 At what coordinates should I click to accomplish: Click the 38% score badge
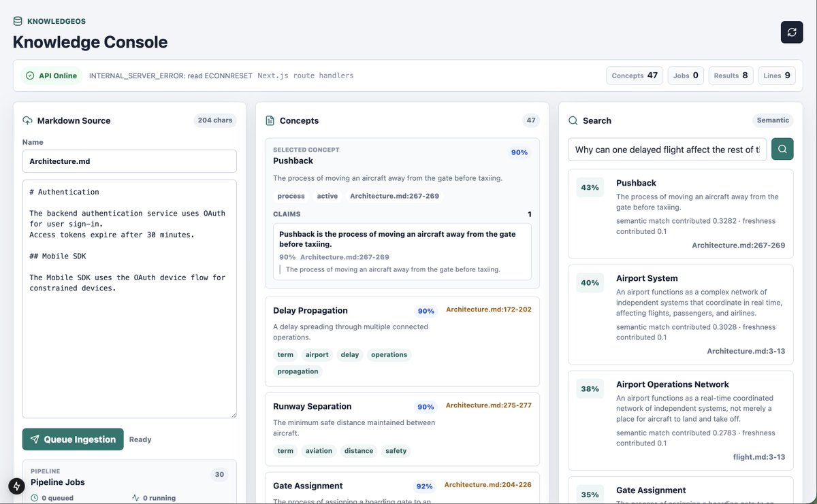click(x=590, y=388)
